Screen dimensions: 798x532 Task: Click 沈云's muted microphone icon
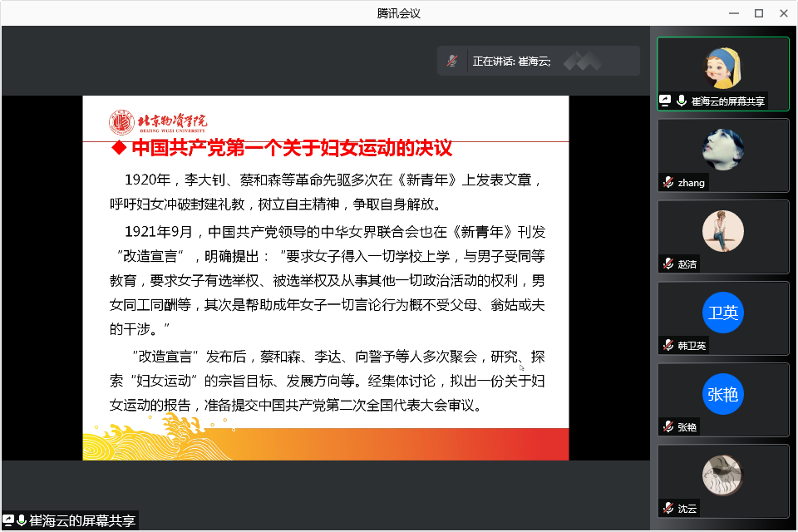[668, 508]
